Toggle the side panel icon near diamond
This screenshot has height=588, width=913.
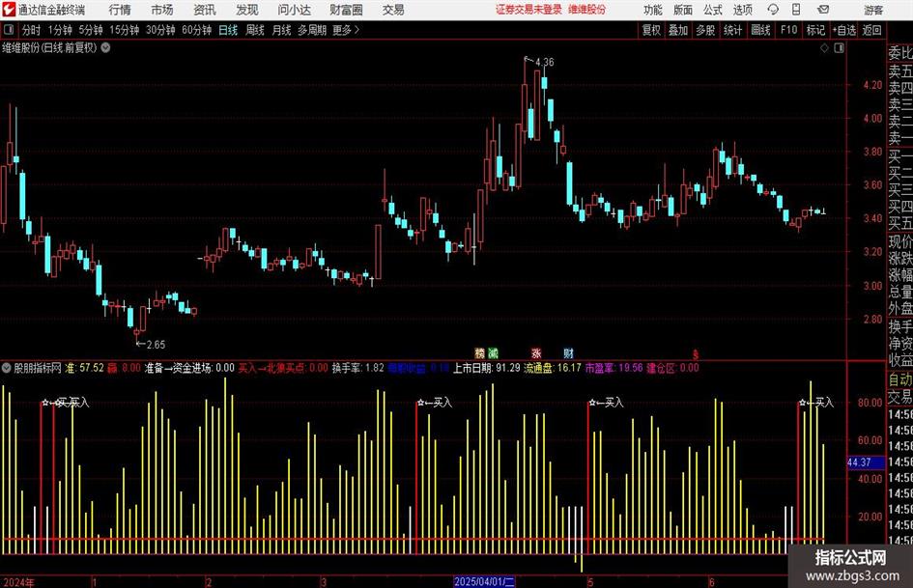click(839, 48)
